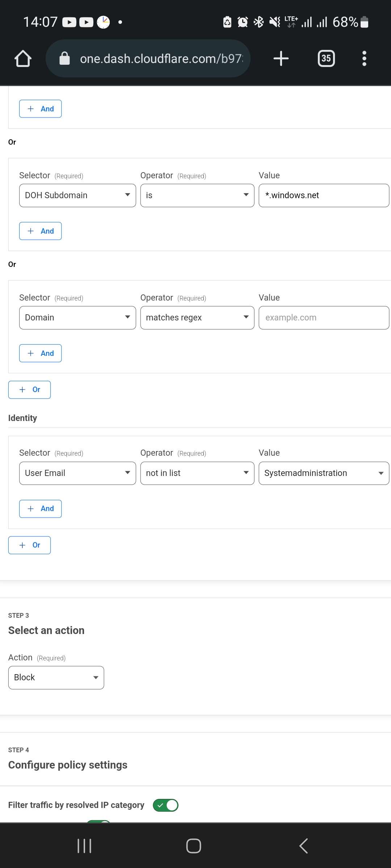
Task: Disable Filter traffic by resolved IP category
Action: (166, 805)
